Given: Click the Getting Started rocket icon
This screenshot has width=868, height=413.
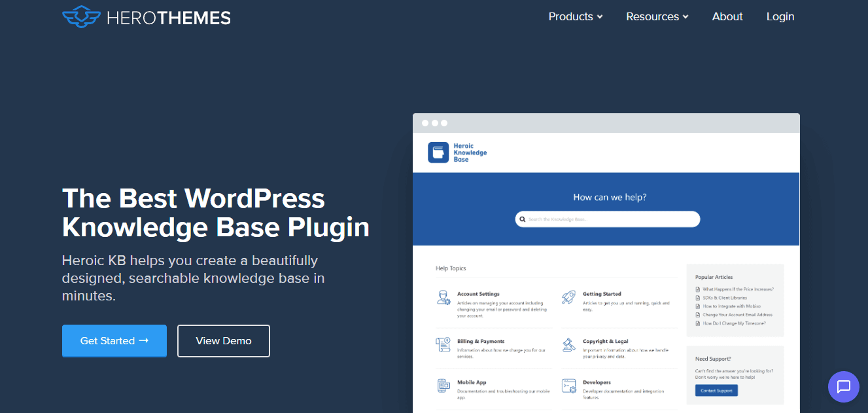Looking at the screenshot, I should coord(568,297).
